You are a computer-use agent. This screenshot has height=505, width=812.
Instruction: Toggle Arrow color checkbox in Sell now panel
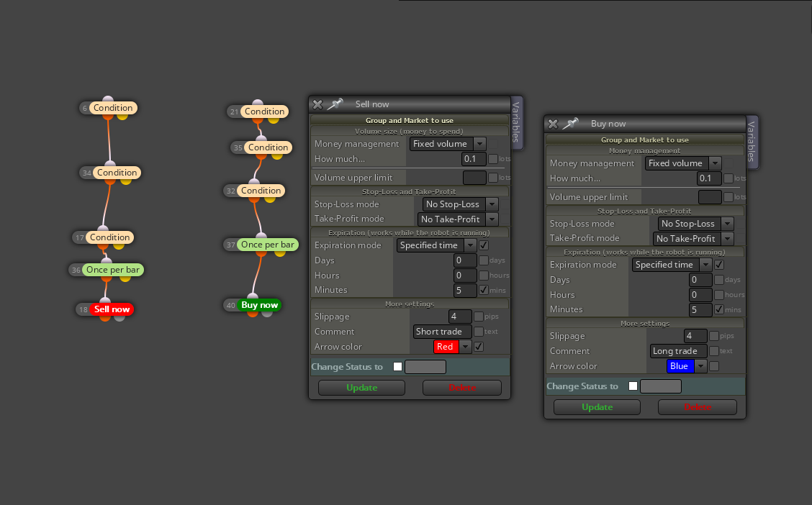pos(479,347)
